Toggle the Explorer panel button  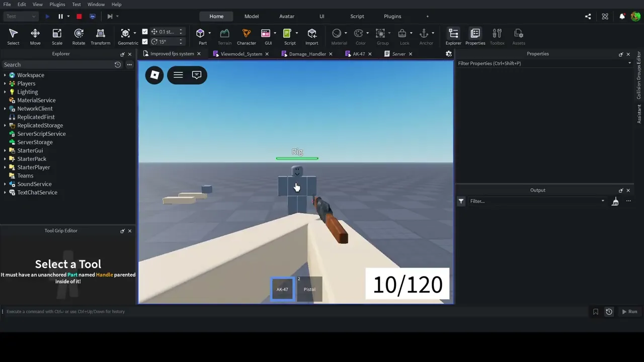(x=453, y=37)
